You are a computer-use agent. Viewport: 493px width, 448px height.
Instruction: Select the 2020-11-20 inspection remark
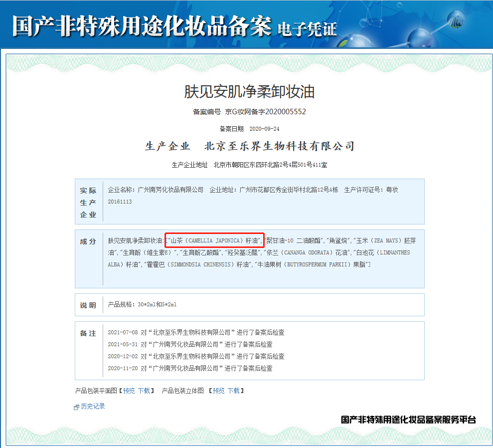point(190,368)
